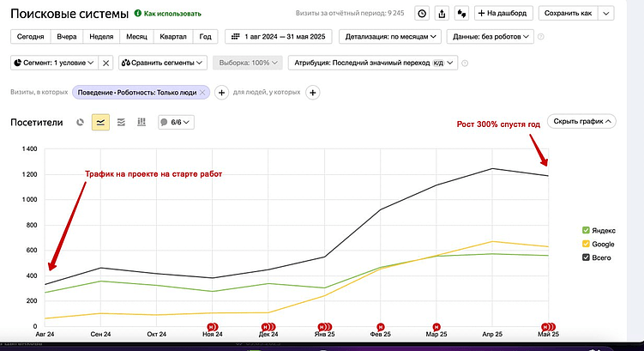Click the Сохранить как button
Viewport: 644px width, 351px height.
click(x=568, y=13)
